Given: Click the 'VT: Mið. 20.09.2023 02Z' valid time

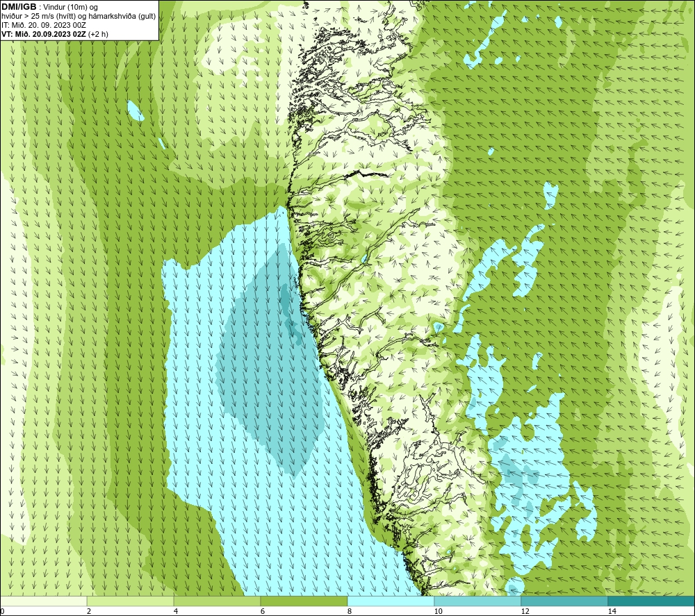Looking at the screenshot, I should [44, 34].
